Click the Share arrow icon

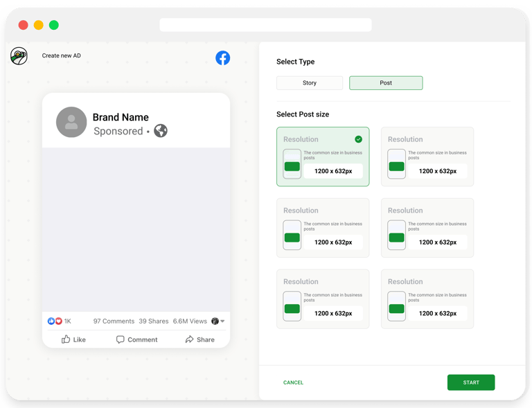[189, 339]
